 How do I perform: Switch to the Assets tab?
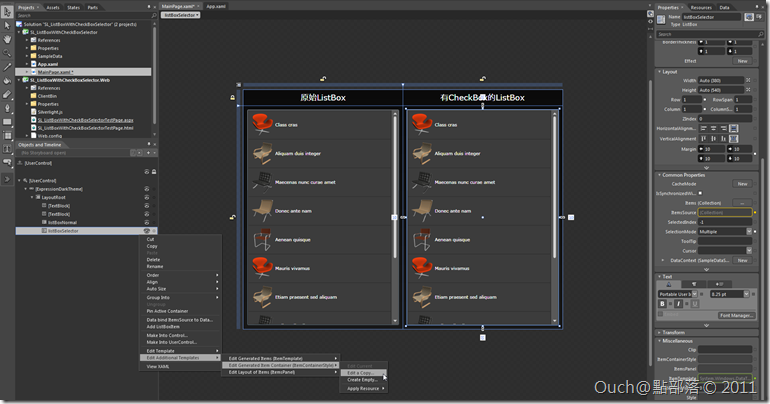click(x=52, y=6)
